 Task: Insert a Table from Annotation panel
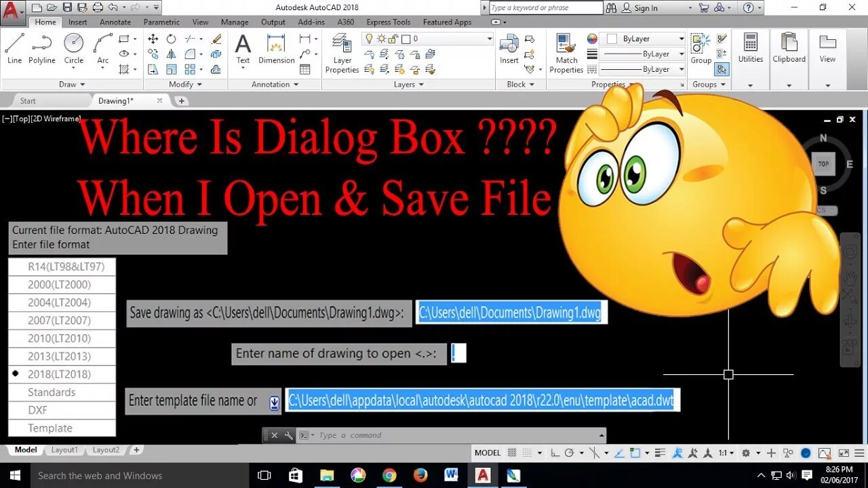[x=305, y=69]
